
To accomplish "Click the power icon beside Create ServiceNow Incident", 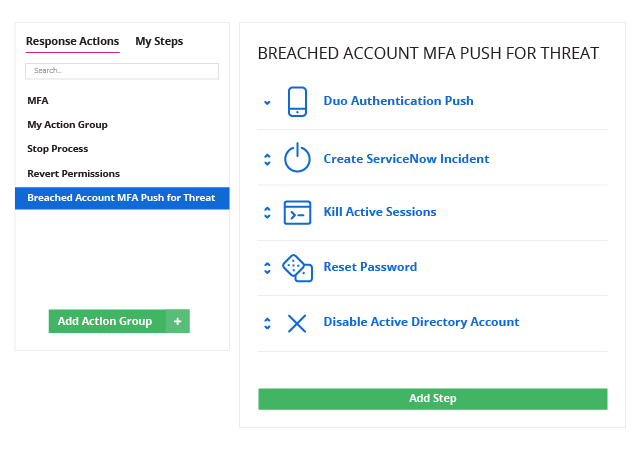I will tap(297, 157).
